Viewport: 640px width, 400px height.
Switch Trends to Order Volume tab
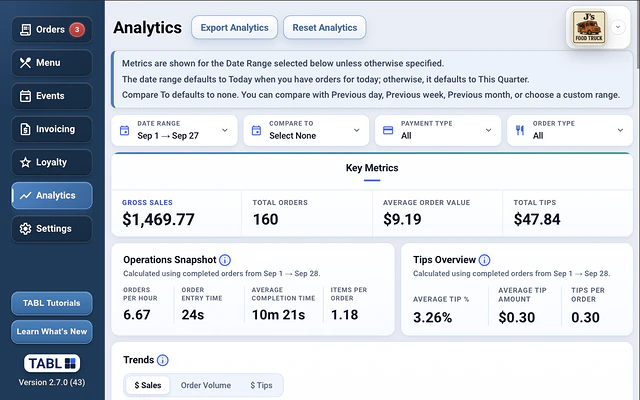[x=206, y=385]
